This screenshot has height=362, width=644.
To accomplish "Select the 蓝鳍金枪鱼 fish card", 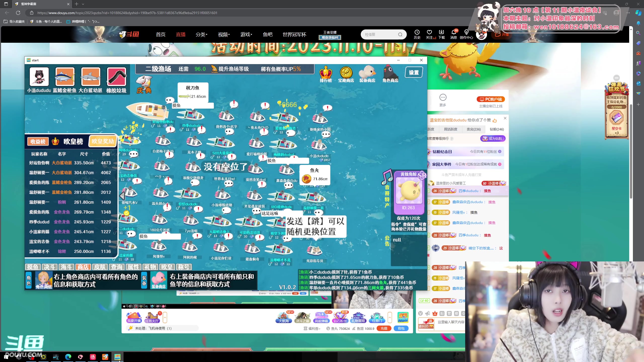I will click(x=65, y=80).
